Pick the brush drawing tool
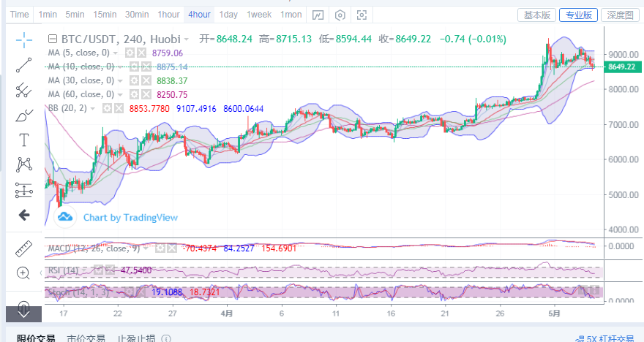 tap(24, 115)
